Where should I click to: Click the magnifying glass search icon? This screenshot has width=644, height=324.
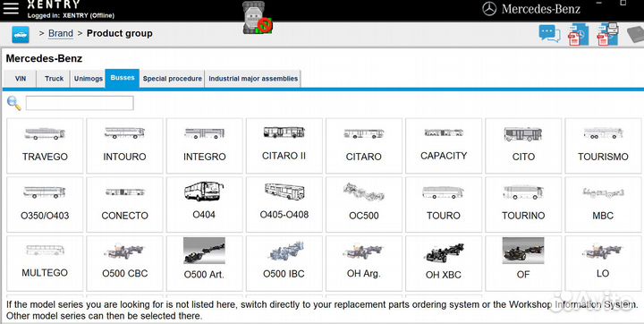14,103
